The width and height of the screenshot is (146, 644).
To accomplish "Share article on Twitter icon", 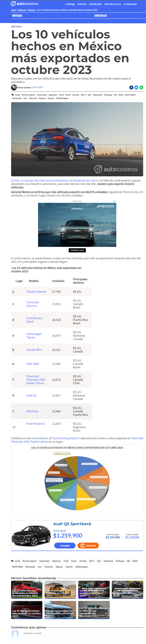I will [x=136, y=87].
